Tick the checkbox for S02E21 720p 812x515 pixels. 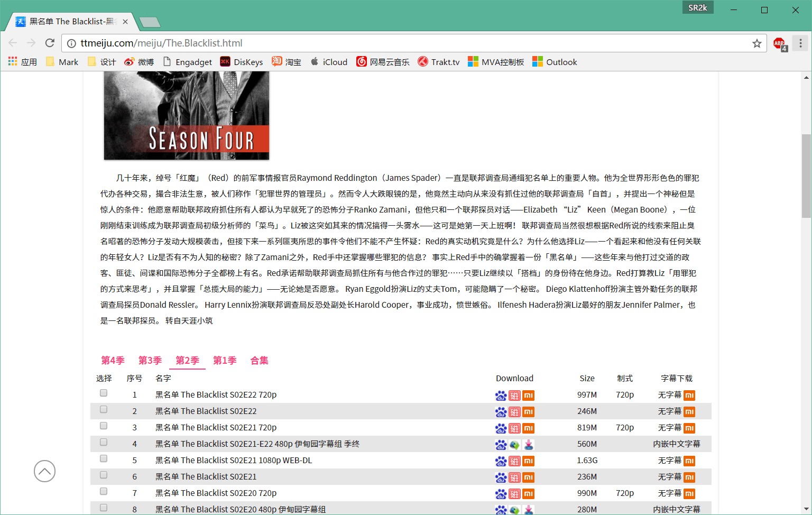(104, 426)
